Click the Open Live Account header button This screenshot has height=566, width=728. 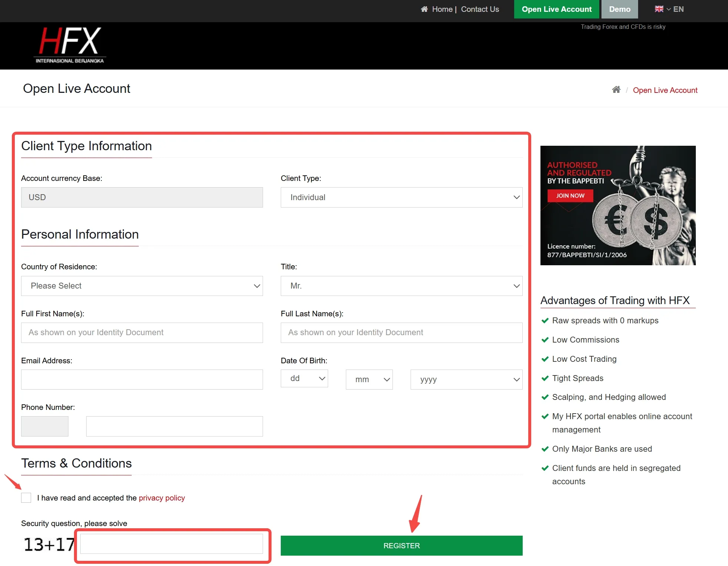coord(557,9)
